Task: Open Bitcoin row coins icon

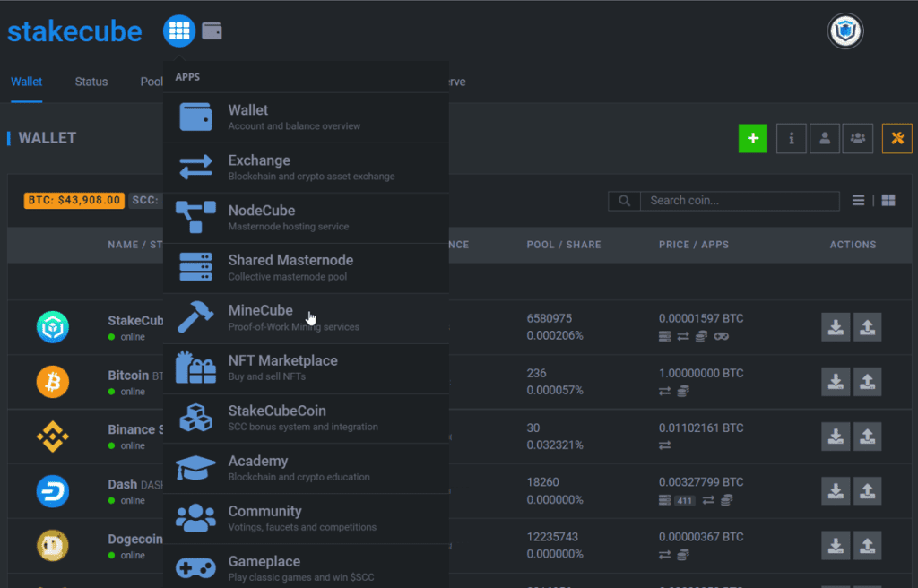Action: (x=683, y=391)
